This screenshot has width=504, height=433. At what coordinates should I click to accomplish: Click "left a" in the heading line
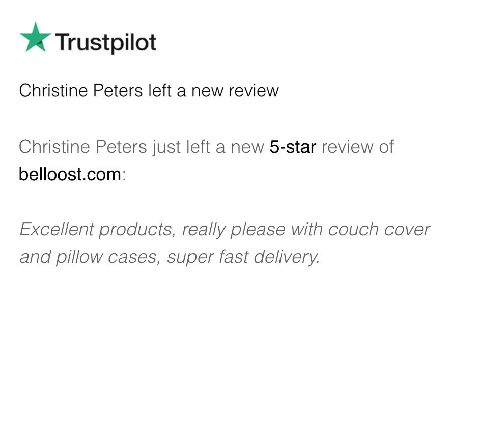pos(167,91)
